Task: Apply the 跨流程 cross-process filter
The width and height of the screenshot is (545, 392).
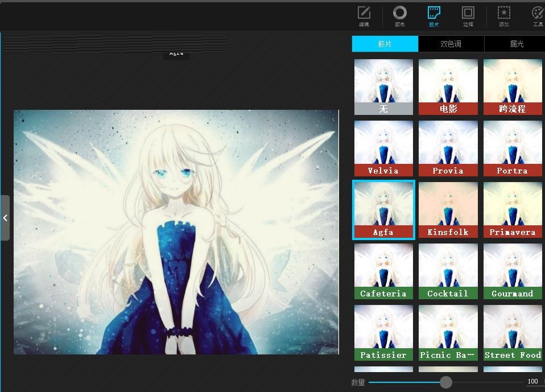Action: [513, 87]
